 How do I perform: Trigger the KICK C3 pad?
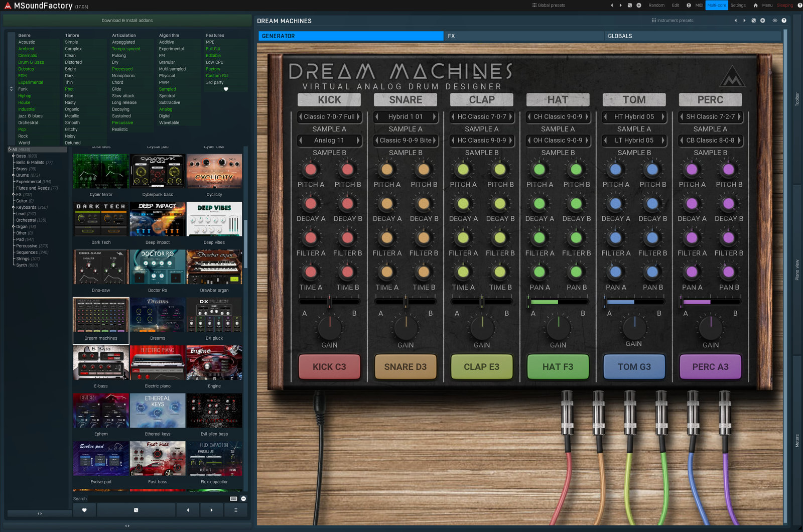pyautogui.click(x=329, y=367)
